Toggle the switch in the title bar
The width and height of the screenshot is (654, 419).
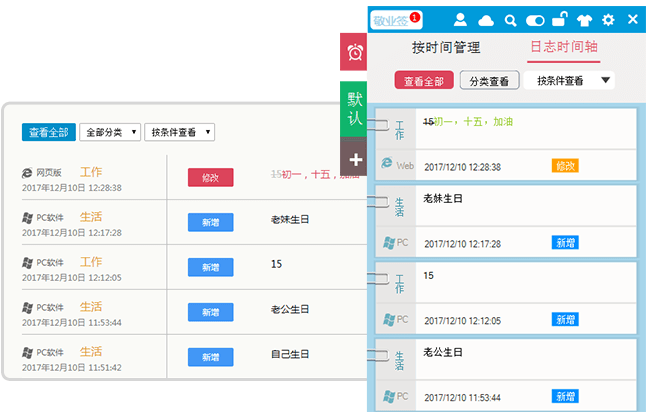(x=535, y=20)
